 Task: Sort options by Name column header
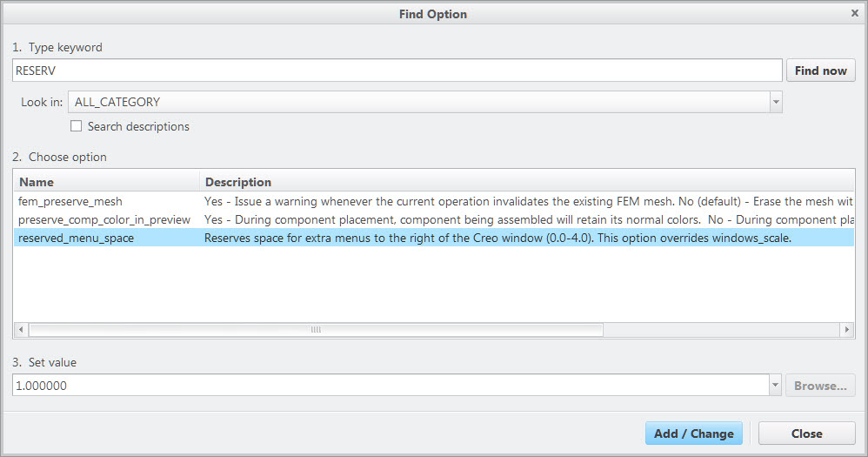coord(37,182)
